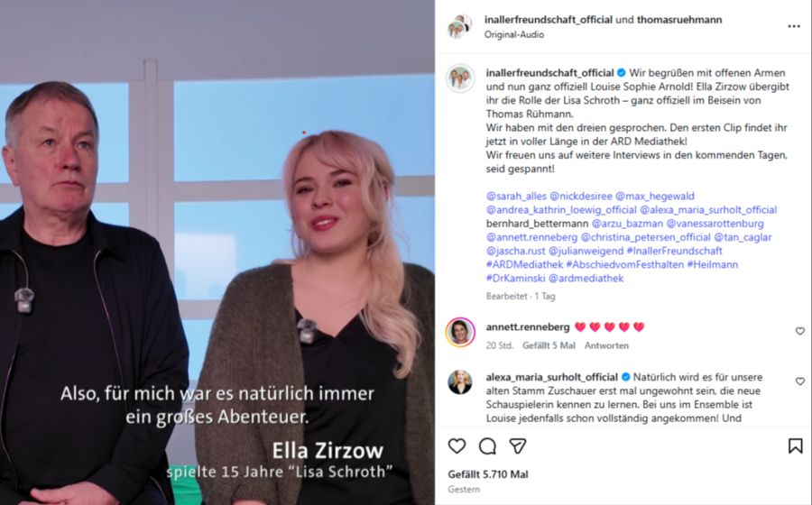Screen dimensions: 812x505
Task: Like alexa_maria_surholt_official's comment with the heart
Action: 800,381
